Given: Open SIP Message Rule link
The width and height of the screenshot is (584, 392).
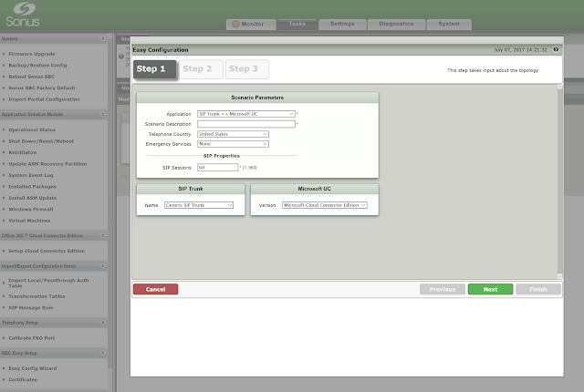Looking at the screenshot, I should pos(31,308).
